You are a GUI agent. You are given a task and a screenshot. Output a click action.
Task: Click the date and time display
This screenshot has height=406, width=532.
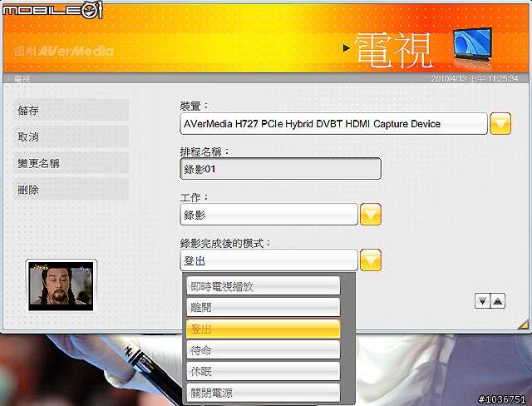[475, 79]
